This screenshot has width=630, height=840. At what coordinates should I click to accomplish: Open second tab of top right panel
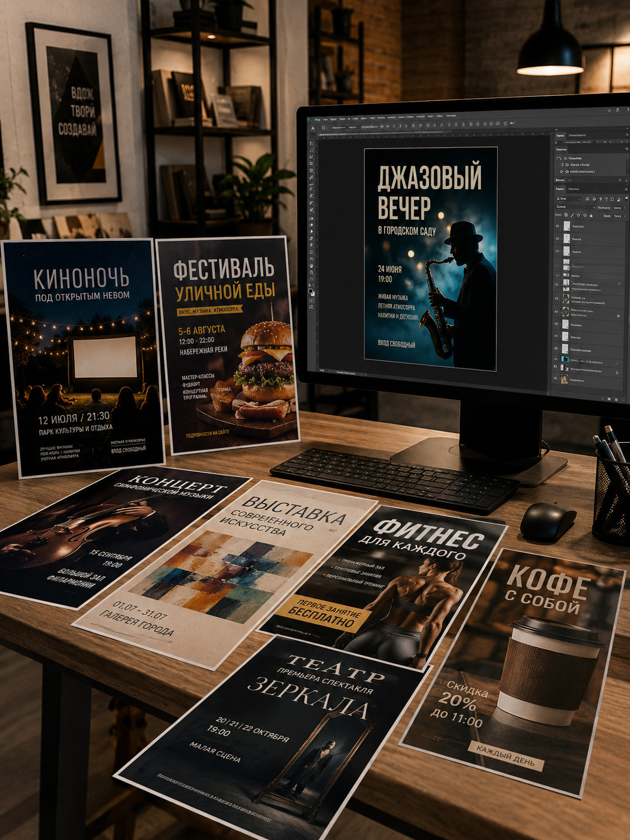pos(577,135)
